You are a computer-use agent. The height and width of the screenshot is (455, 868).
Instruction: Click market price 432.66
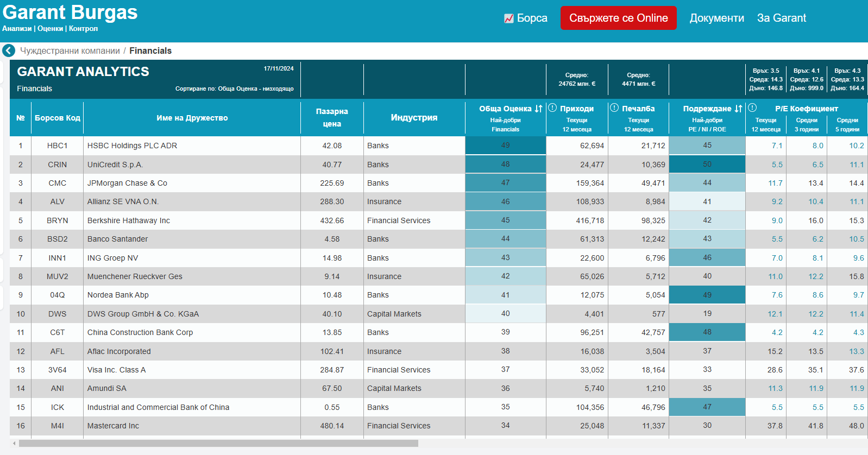[x=332, y=220]
